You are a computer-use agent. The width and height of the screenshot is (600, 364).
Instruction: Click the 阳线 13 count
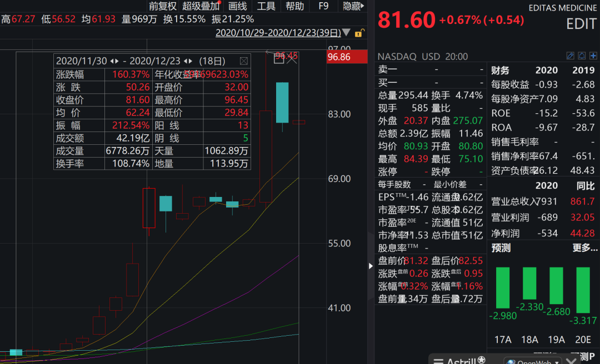[x=243, y=125]
